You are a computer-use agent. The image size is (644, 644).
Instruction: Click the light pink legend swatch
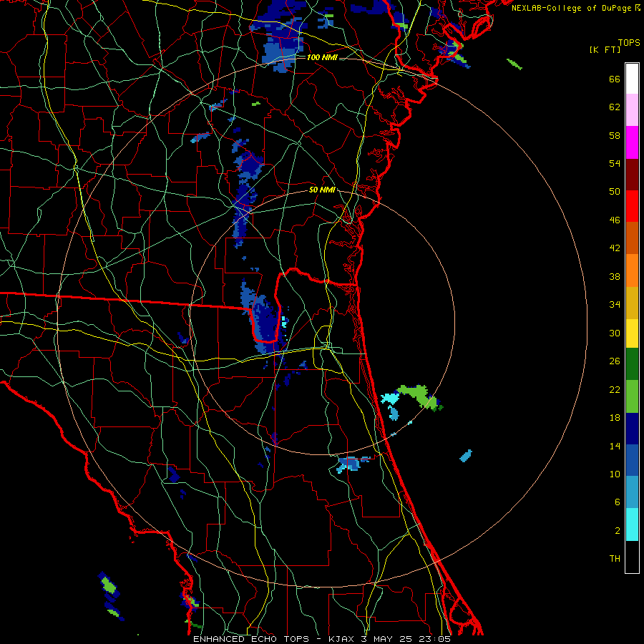632,110
